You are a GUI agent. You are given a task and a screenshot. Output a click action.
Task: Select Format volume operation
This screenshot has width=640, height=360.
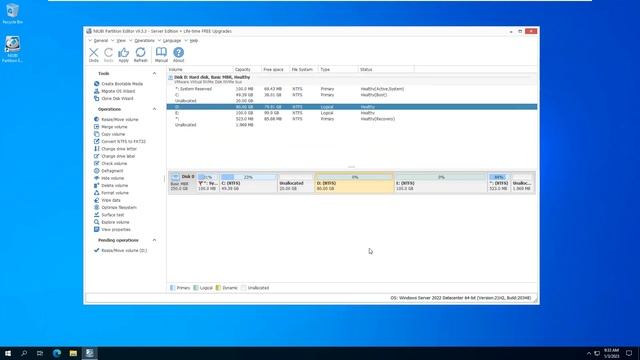(x=111, y=193)
